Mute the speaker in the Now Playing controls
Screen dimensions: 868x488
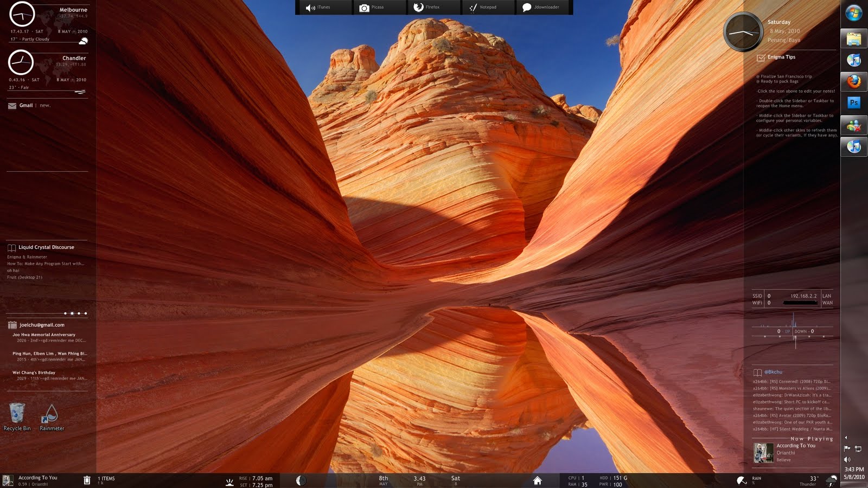pos(847,459)
